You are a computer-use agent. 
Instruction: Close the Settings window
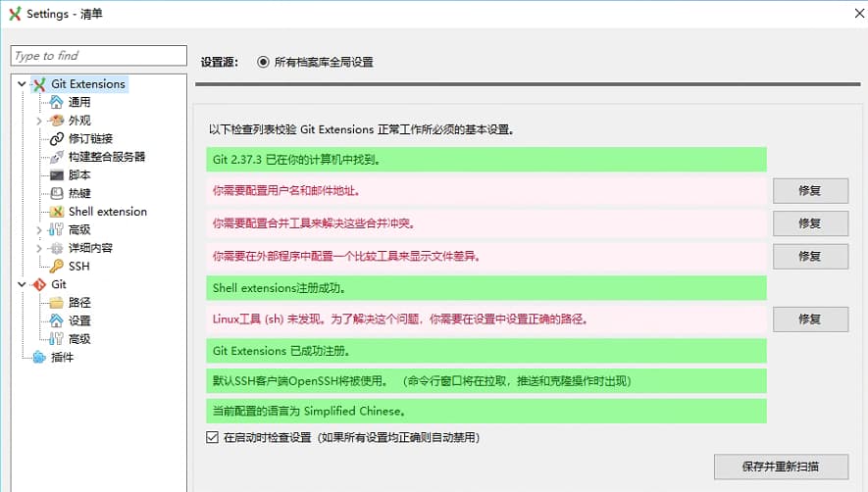(x=859, y=14)
